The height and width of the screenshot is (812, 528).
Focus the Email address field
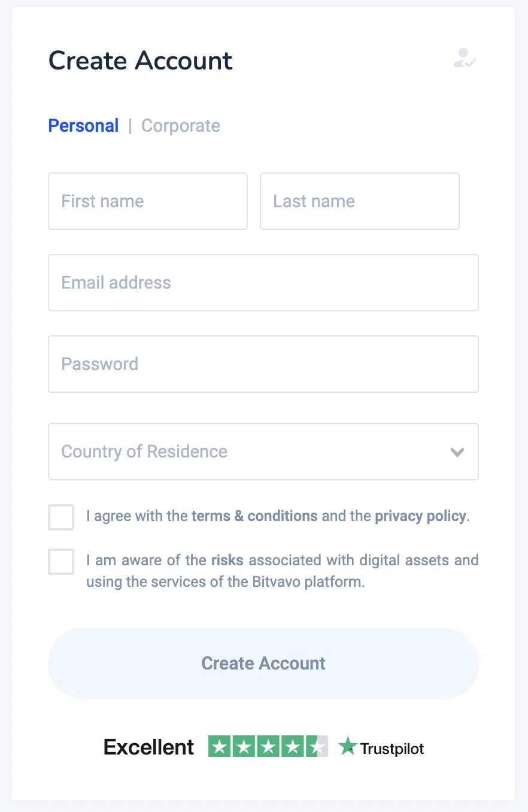pos(263,283)
